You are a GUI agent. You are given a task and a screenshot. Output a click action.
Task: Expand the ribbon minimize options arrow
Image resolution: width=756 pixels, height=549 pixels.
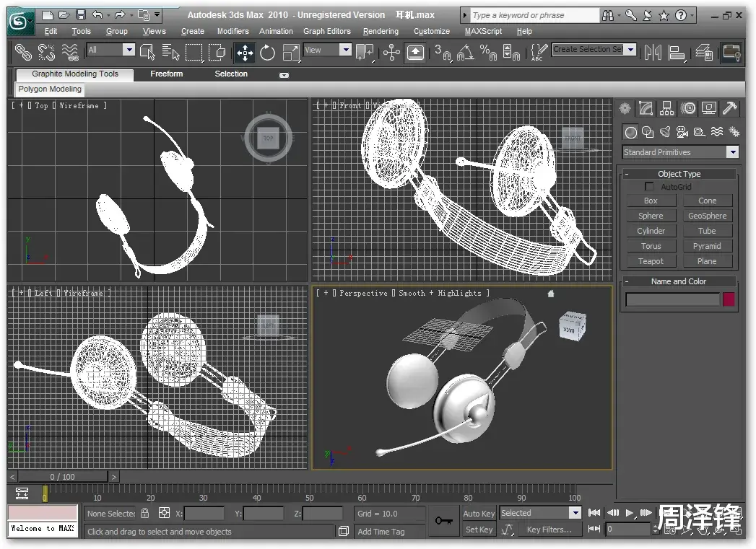point(284,75)
